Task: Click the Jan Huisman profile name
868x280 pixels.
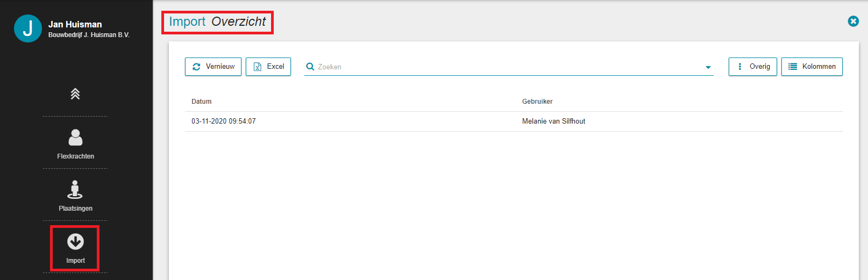Action: point(75,24)
